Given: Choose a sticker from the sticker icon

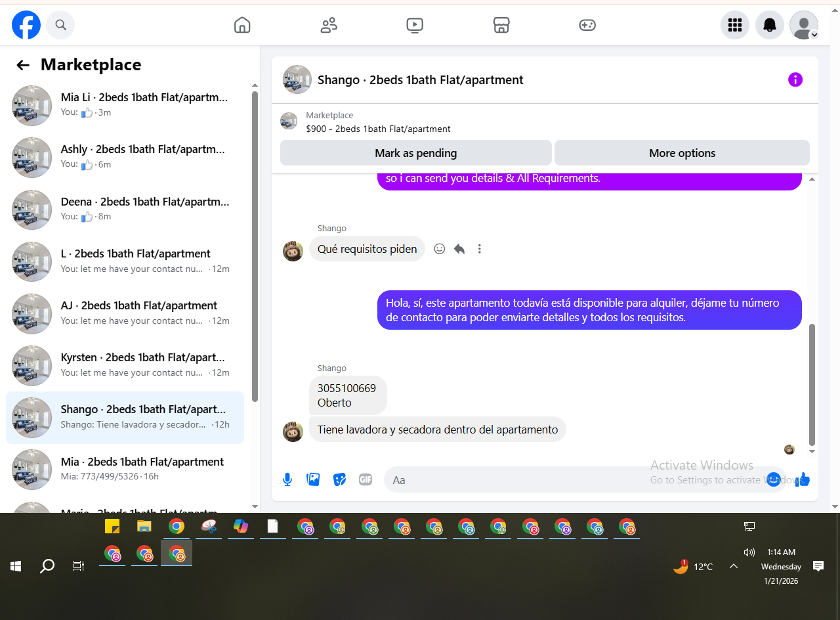Looking at the screenshot, I should point(339,479).
